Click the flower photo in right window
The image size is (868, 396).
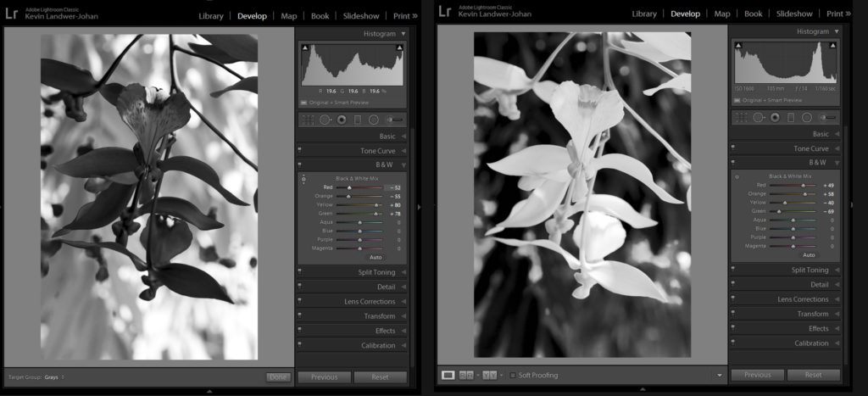click(581, 195)
